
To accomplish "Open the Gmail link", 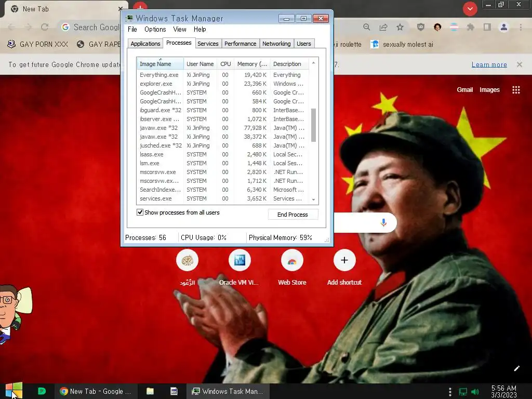I will click(464, 90).
